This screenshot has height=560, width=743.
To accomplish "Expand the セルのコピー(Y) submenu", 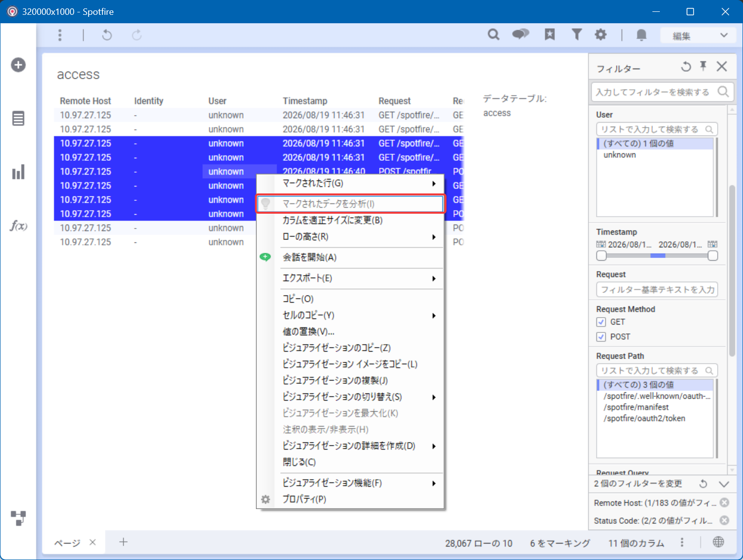I will [x=349, y=315].
